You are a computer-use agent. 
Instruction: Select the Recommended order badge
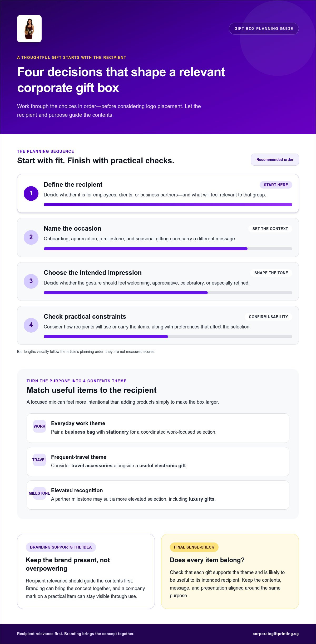click(x=275, y=160)
